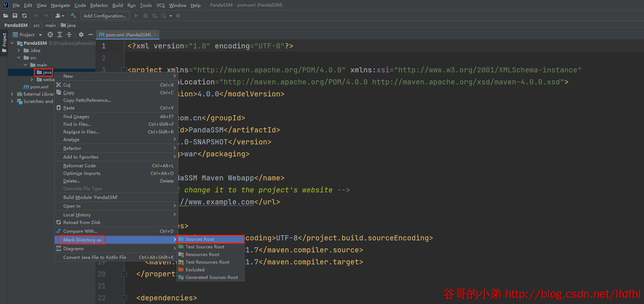Select pom.xml in project tree
The height and width of the screenshot is (304, 644).
36,87
